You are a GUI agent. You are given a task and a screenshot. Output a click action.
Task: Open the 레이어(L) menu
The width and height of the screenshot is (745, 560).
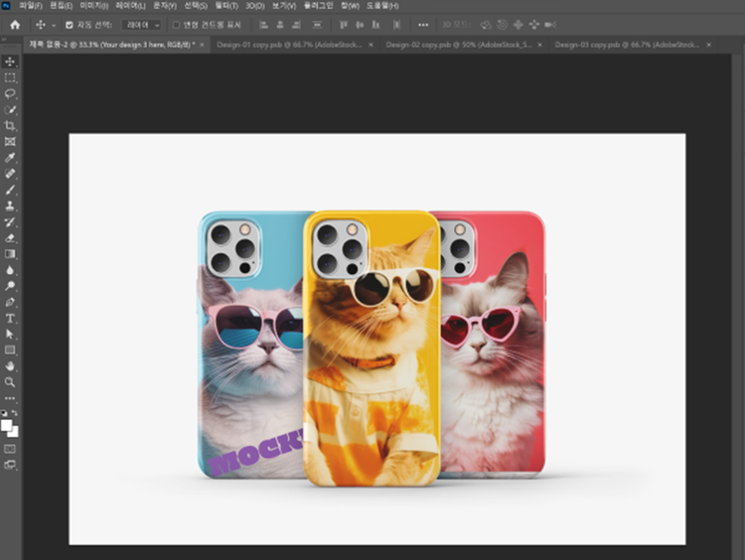pyautogui.click(x=130, y=6)
